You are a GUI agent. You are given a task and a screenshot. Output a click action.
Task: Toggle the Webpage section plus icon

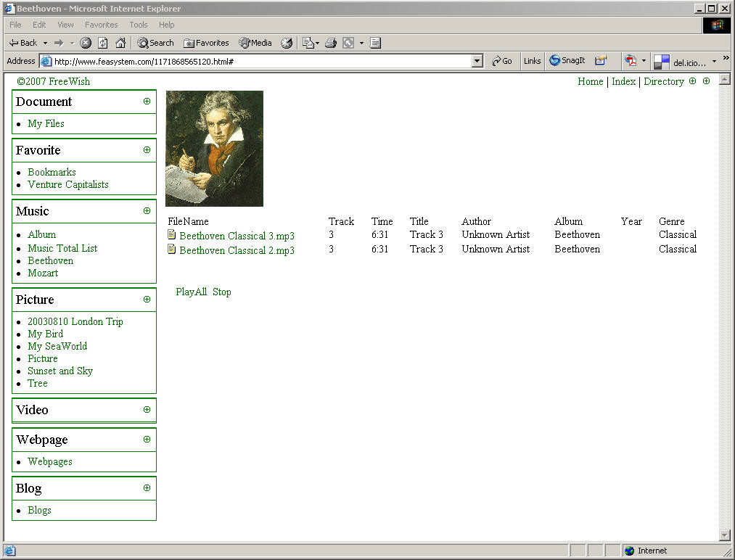[147, 440]
